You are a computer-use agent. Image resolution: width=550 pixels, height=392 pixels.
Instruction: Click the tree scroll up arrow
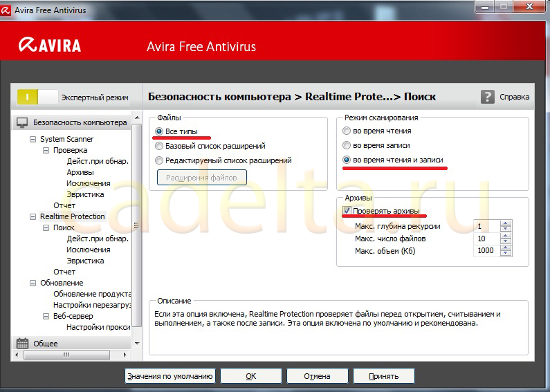click(137, 118)
